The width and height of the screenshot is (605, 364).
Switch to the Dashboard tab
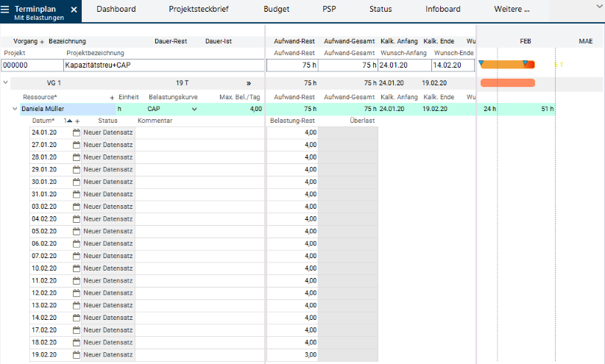tap(116, 10)
